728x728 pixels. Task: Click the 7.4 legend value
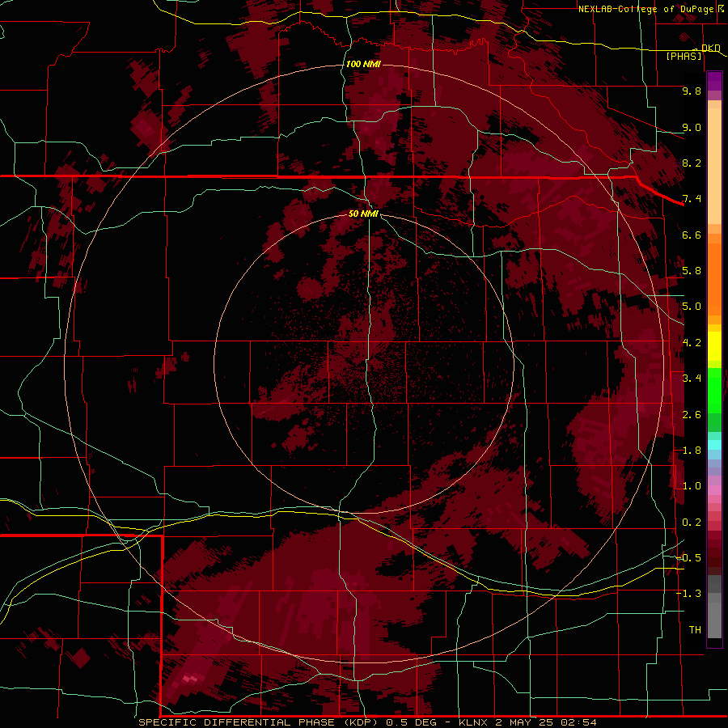pos(692,199)
